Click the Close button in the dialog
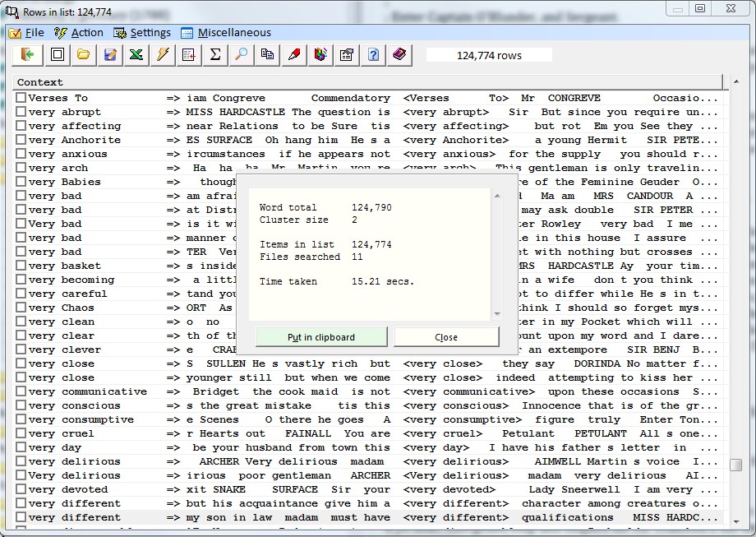 [x=446, y=337]
